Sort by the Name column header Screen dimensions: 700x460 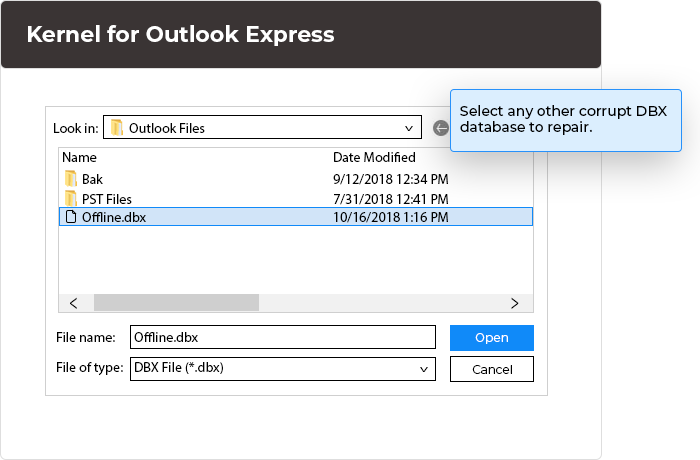(79, 157)
